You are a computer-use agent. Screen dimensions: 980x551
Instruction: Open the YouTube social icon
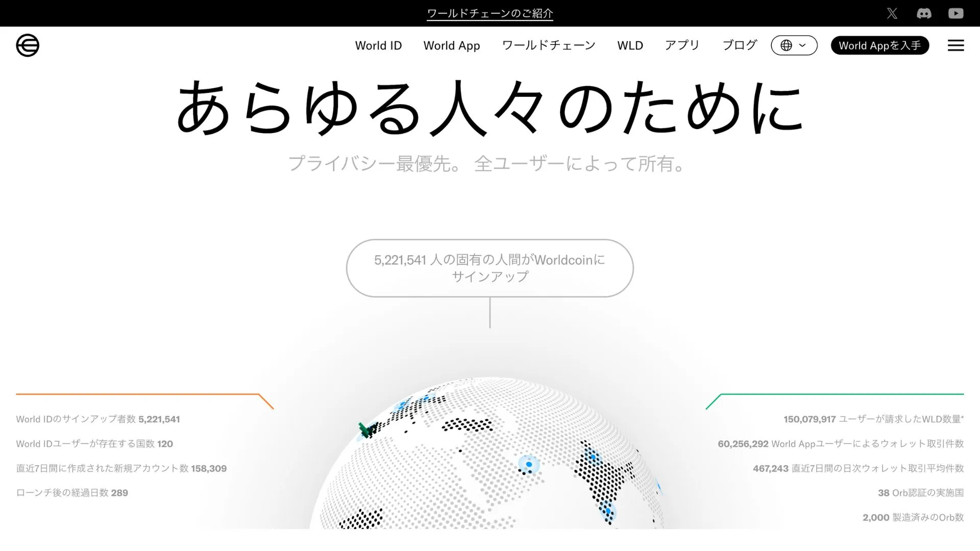[x=955, y=13]
